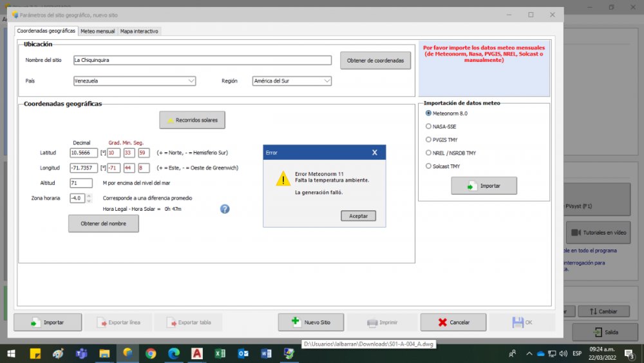Select the NASA-SSE radio option

click(x=429, y=126)
